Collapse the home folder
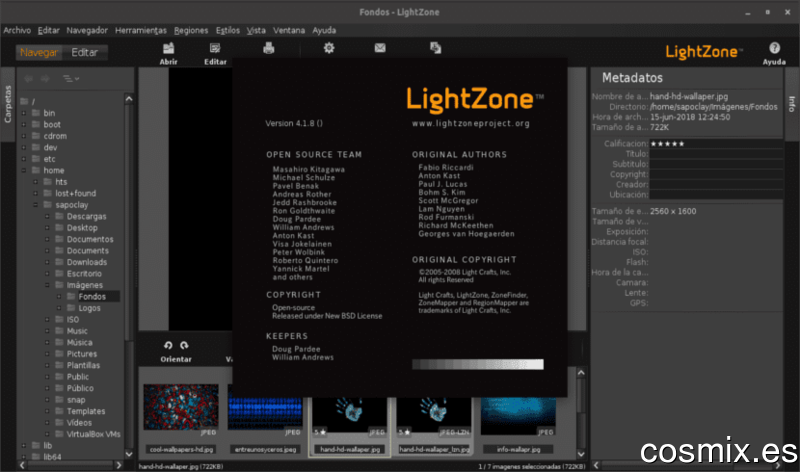The width and height of the screenshot is (800, 472). click(24, 170)
